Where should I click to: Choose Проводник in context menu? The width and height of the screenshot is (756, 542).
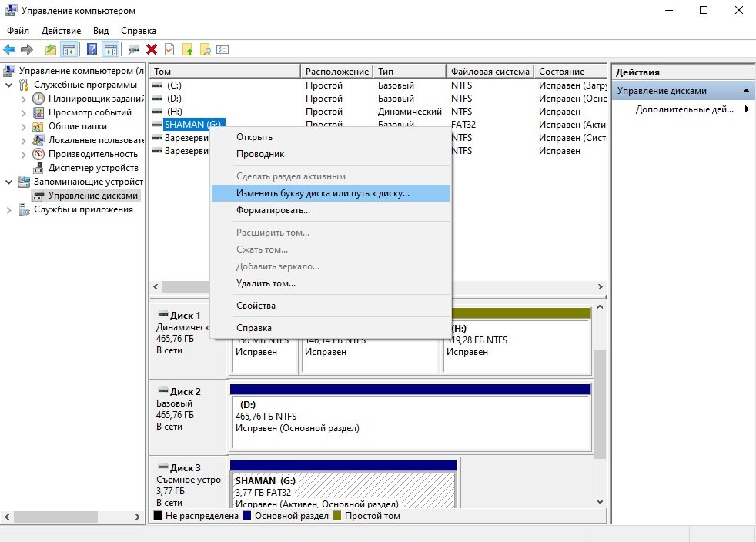pyautogui.click(x=331, y=154)
